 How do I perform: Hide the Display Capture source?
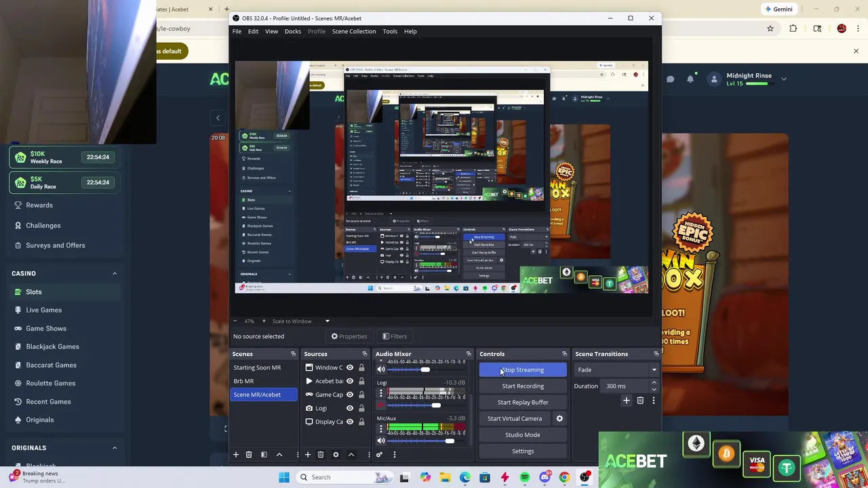(x=350, y=422)
